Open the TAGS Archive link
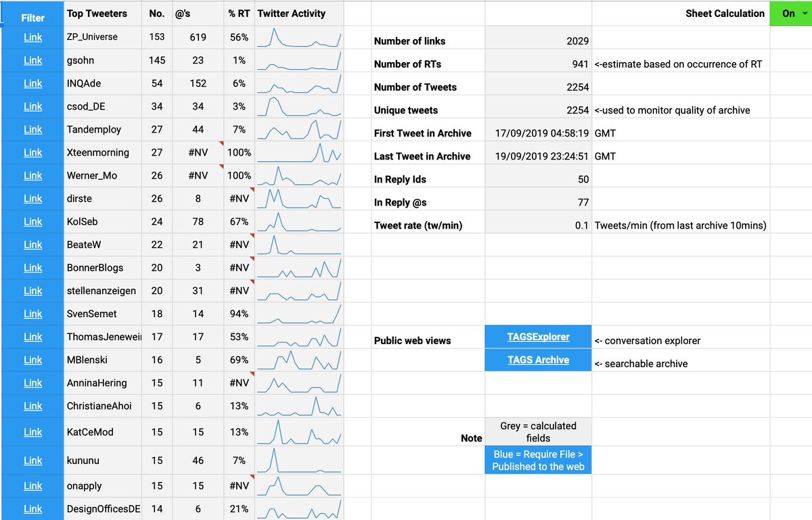This screenshot has height=520, width=812. tap(539, 360)
